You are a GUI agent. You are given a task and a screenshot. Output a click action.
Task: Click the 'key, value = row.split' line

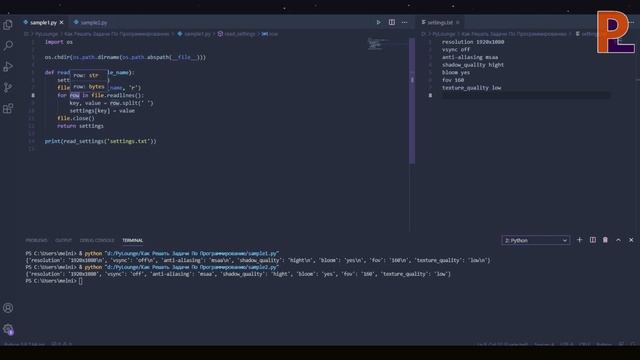click(111, 103)
